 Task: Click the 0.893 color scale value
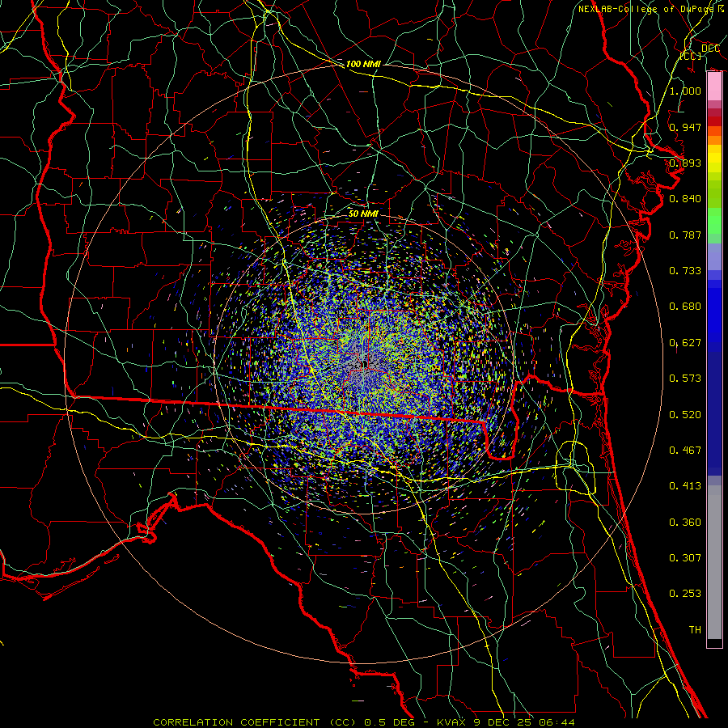[x=685, y=163]
